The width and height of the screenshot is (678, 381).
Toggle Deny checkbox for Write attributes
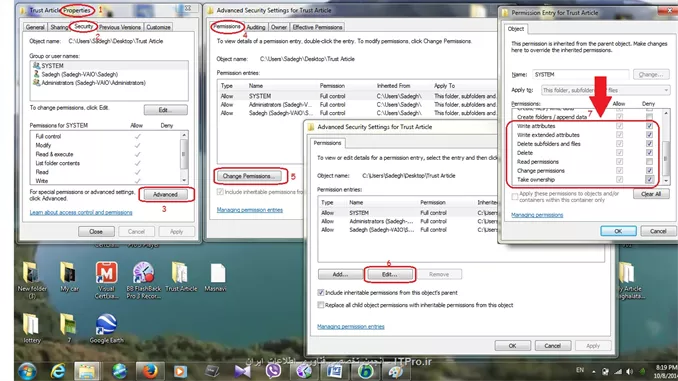[x=649, y=126]
